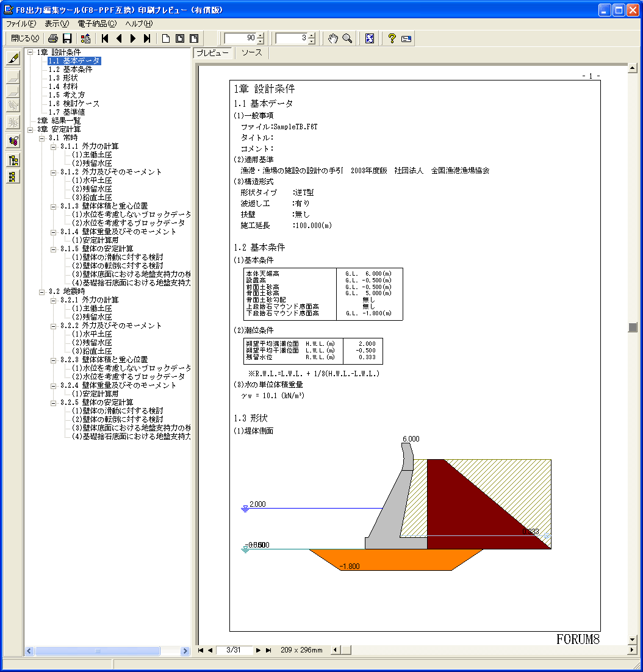Select 2章 結果一覧 in the tree
Image resolution: width=643 pixels, height=672 pixels.
(x=59, y=121)
